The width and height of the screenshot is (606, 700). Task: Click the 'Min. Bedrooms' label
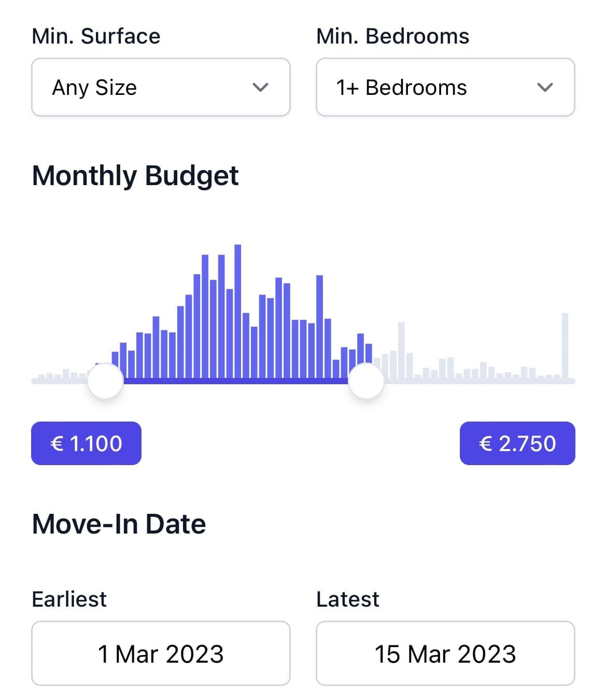pos(392,36)
